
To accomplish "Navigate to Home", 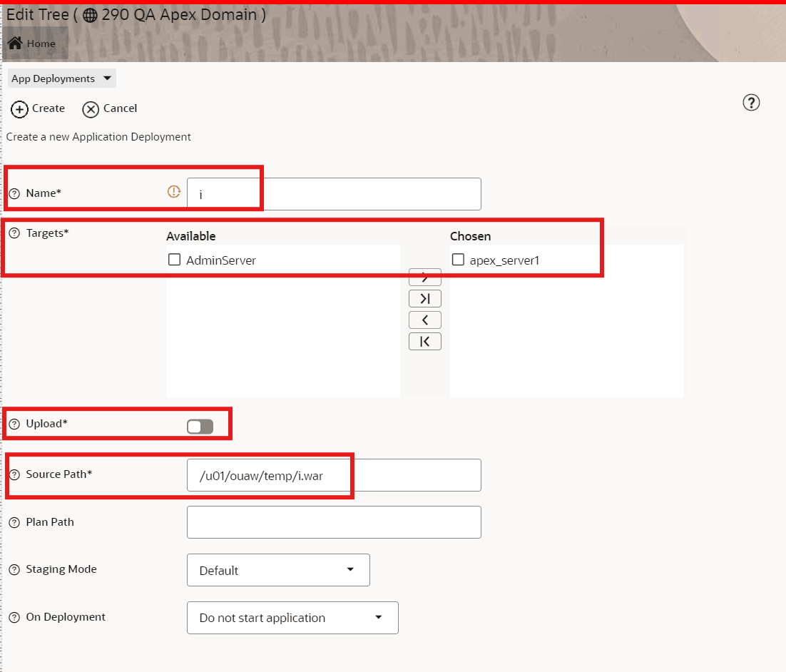I will point(34,43).
